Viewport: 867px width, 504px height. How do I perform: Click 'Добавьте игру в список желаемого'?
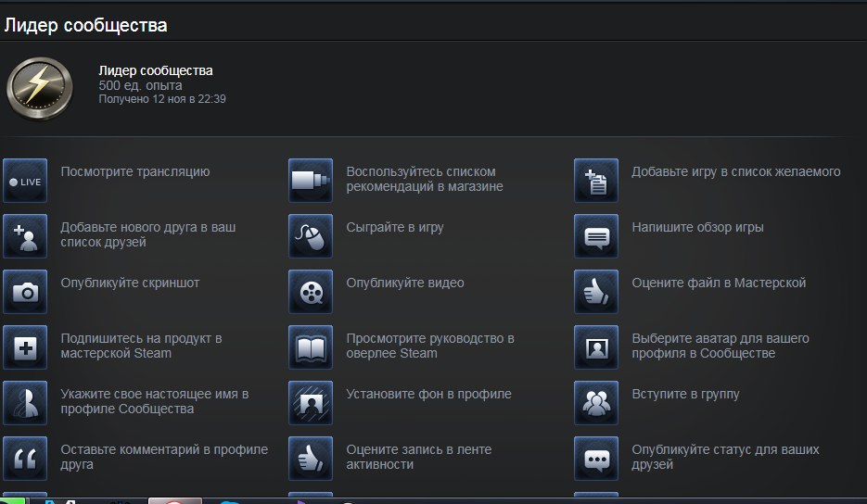736,172
